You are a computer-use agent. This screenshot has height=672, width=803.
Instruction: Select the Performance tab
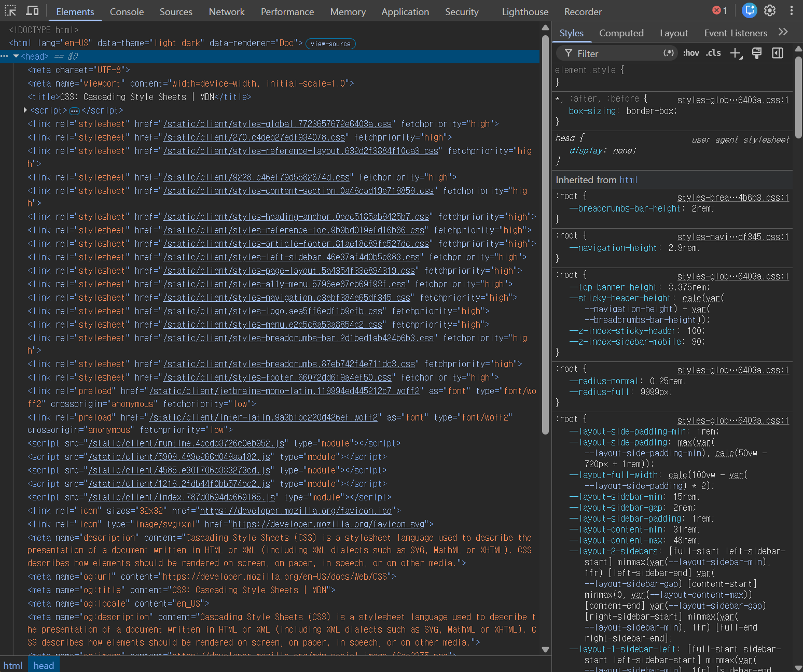(x=287, y=11)
